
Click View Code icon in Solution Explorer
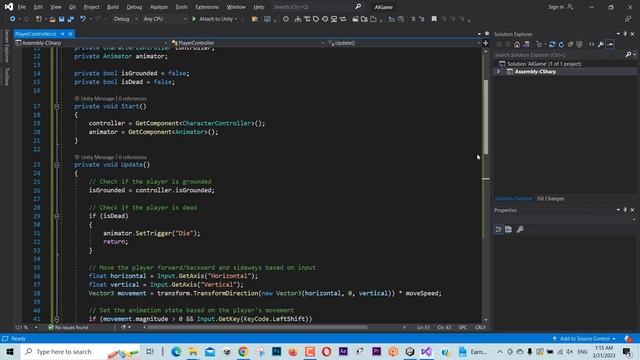(591, 44)
